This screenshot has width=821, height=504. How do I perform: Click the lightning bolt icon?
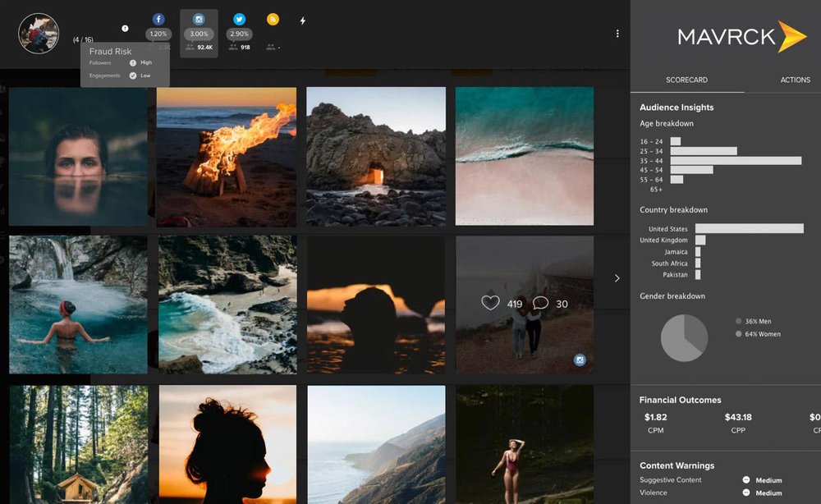302,21
